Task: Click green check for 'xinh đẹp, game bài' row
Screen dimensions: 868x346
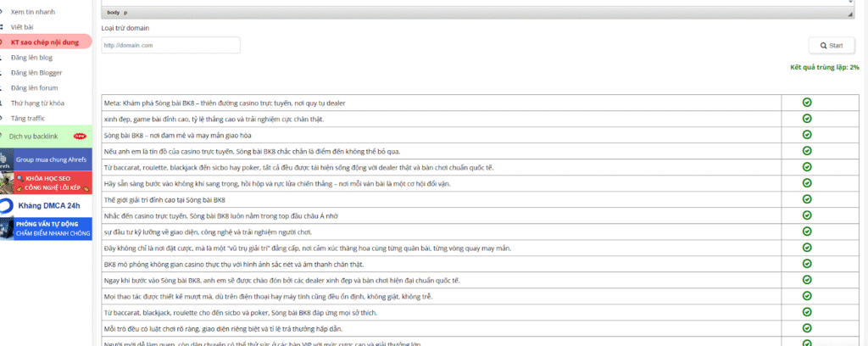Action: coord(807,119)
